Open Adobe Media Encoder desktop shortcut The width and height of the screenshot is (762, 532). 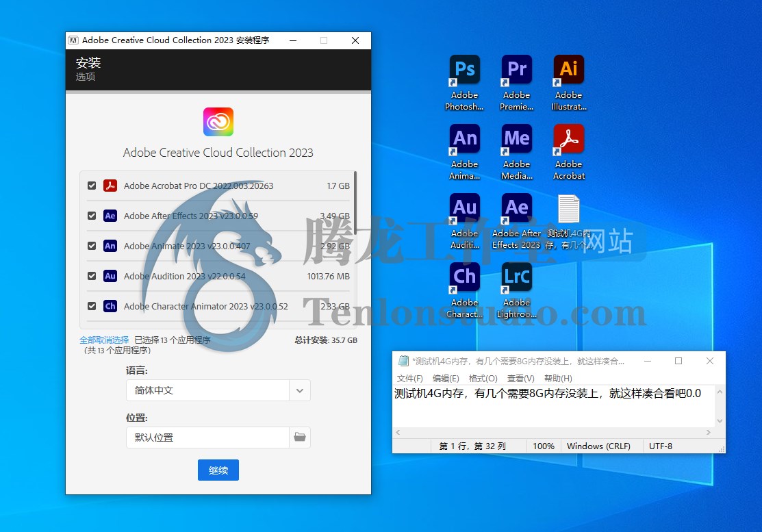(517, 152)
